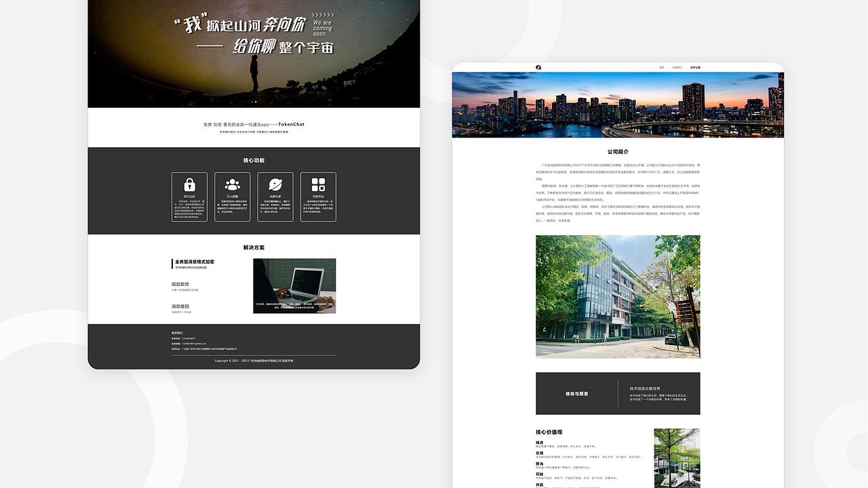Image resolution: width=868 pixels, height=488 pixels.
Task: Click the 开放 core value entry
Action: point(576,476)
